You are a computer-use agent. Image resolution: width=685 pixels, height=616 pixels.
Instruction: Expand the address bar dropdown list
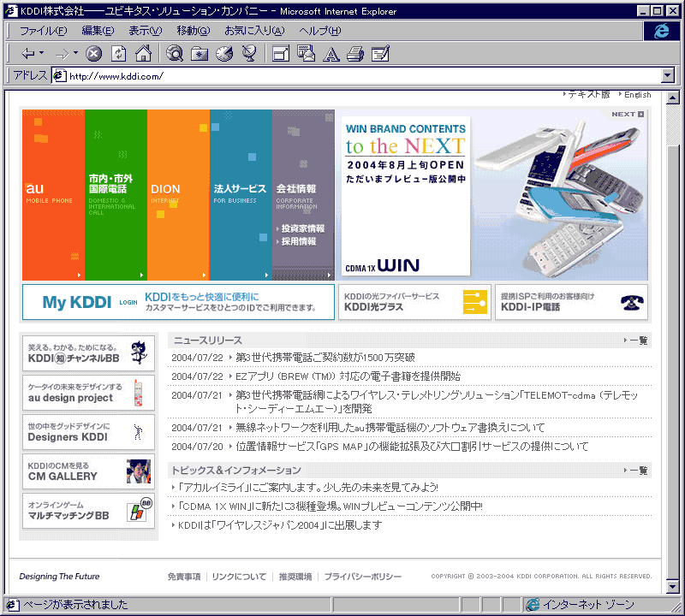click(x=668, y=76)
